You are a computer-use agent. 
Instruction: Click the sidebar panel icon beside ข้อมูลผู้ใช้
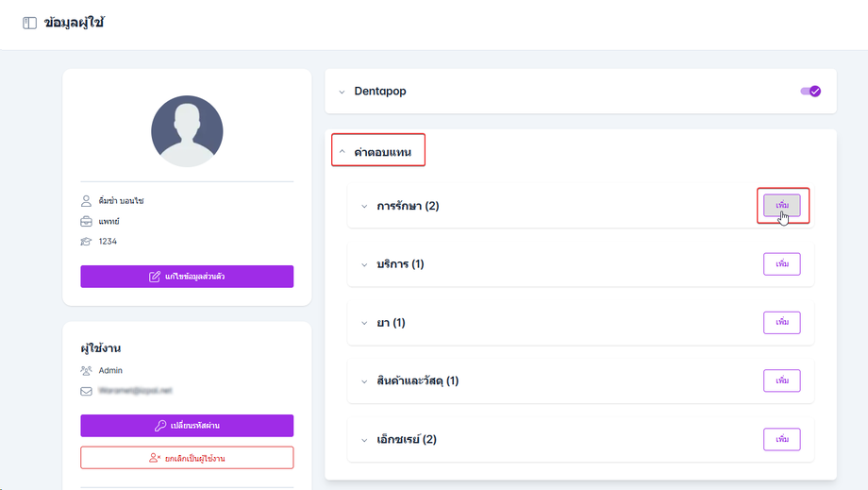(30, 23)
